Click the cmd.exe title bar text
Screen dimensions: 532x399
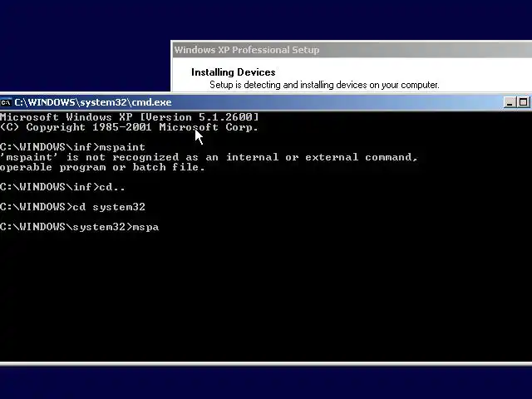93,102
